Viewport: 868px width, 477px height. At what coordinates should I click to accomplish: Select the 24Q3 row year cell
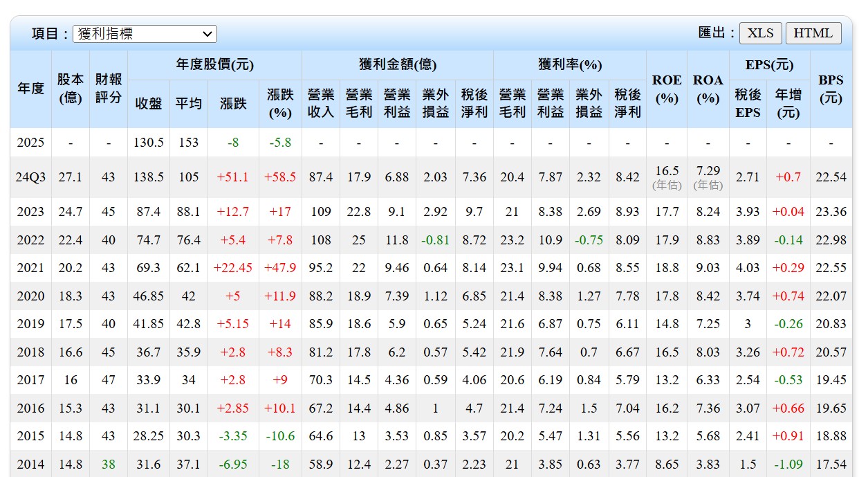pos(30,177)
